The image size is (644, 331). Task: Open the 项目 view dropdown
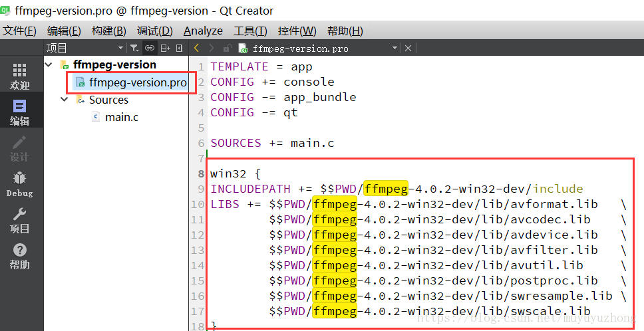tap(121, 49)
